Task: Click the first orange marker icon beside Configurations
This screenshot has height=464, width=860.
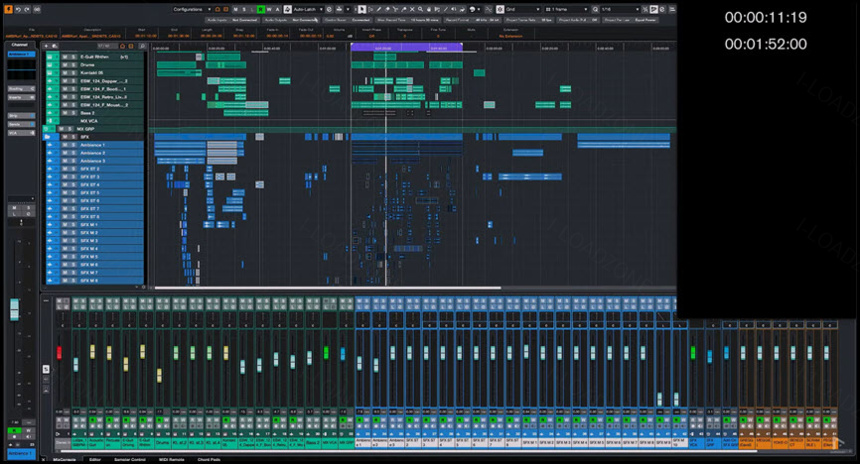Action: tap(217, 9)
